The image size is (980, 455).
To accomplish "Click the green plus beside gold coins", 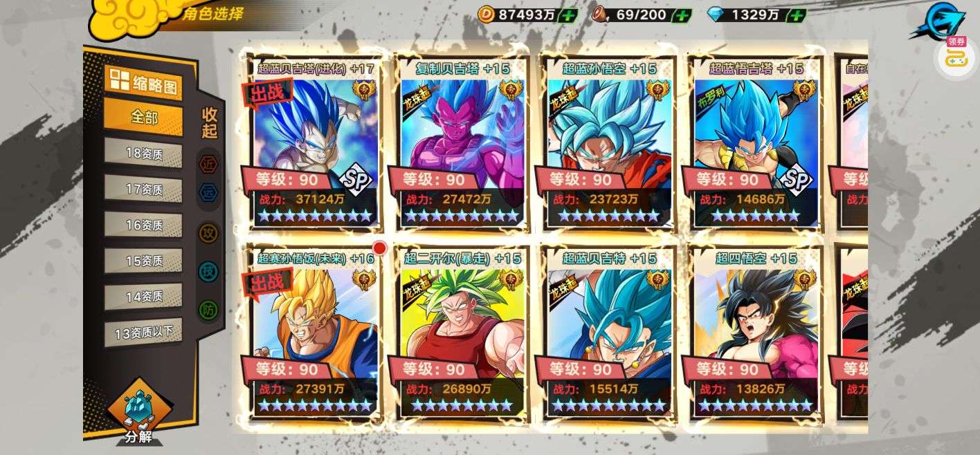I will point(568,15).
